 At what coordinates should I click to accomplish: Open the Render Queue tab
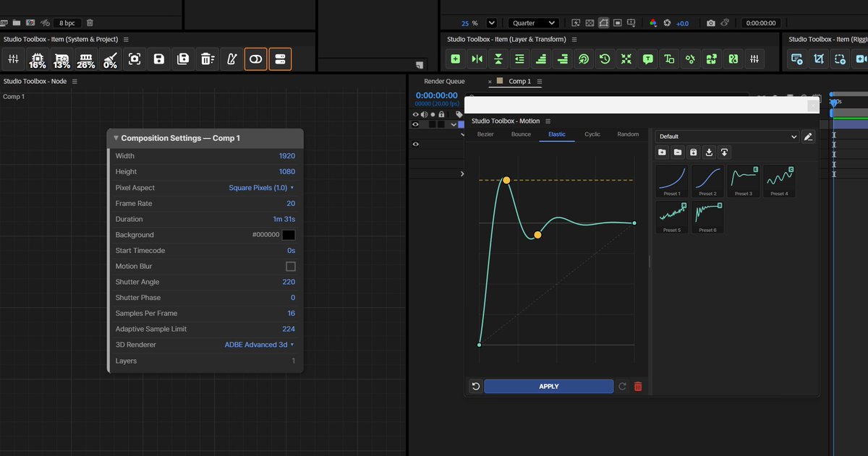click(444, 82)
